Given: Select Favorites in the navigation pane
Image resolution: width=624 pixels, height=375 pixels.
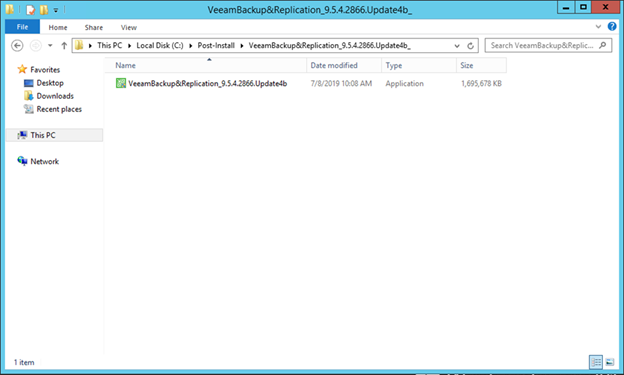Looking at the screenshot, I should [x=45, y=70].
